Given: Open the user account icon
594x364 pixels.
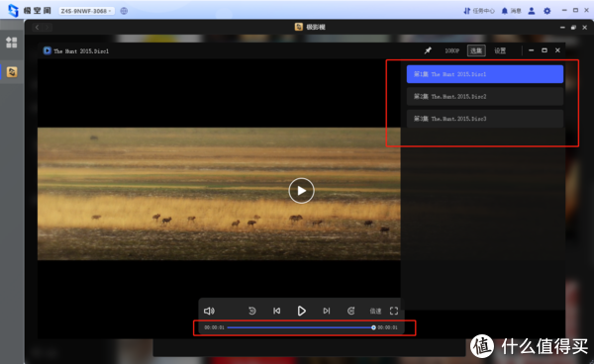Looking at the screenshot, I should pyautogui.click(x=532, y=11).
